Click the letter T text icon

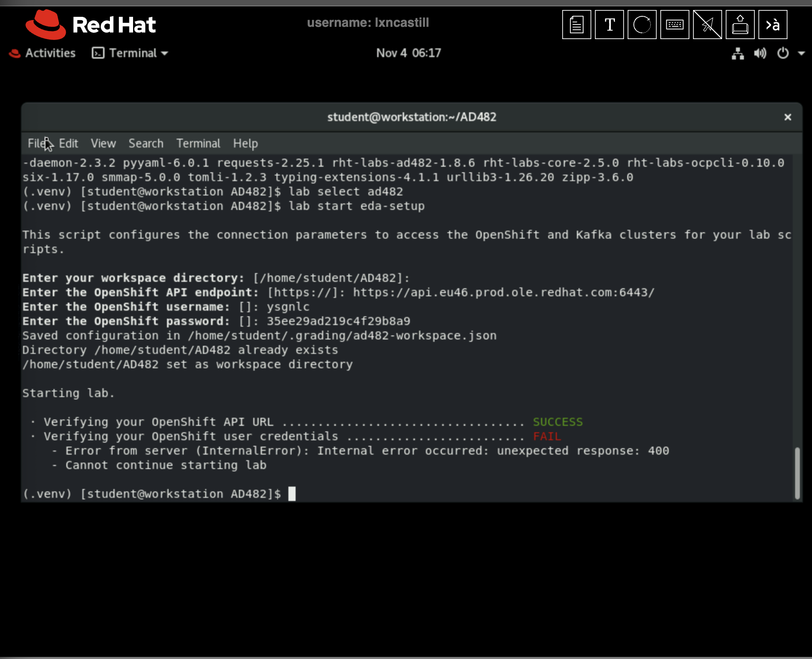(x=609, y=25)
